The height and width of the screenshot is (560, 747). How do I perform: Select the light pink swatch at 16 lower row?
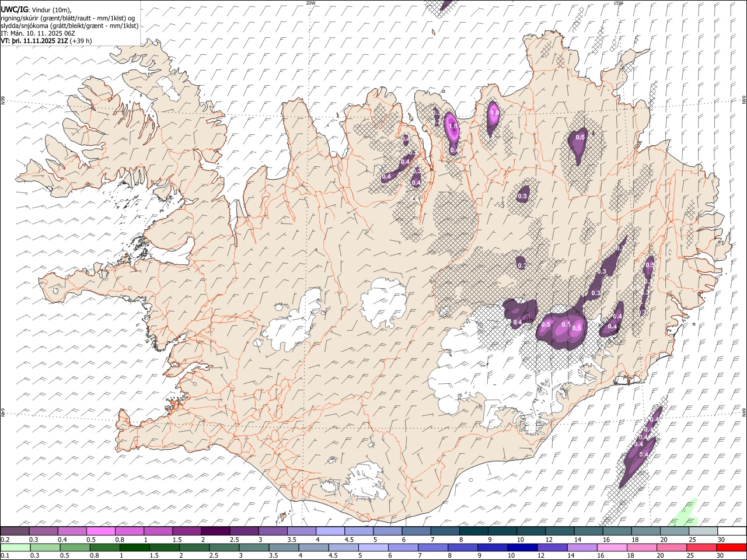point(612,547)
